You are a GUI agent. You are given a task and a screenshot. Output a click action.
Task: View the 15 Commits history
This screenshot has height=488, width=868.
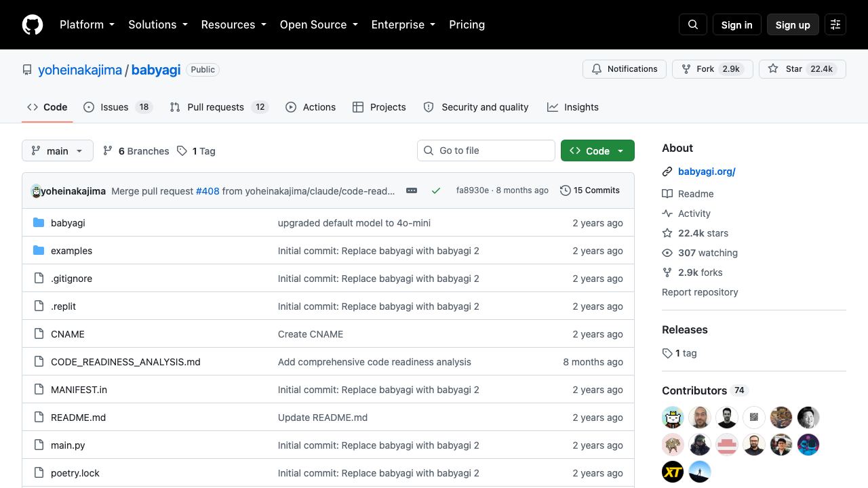(x=590, y=190)
